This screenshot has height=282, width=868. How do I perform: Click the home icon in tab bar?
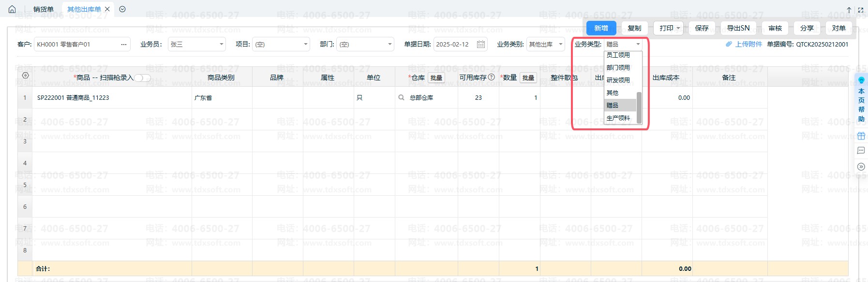click(12, 9)
